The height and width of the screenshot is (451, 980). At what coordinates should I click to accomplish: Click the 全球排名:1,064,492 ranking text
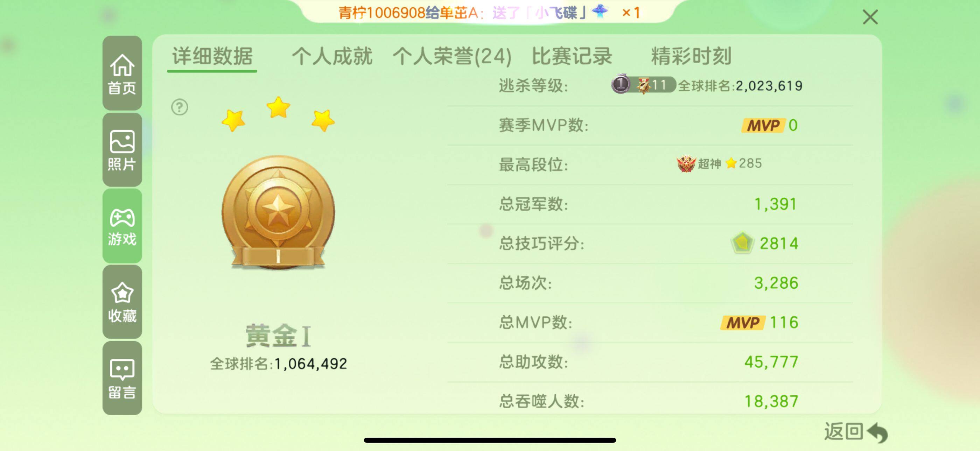click(279, 364)
